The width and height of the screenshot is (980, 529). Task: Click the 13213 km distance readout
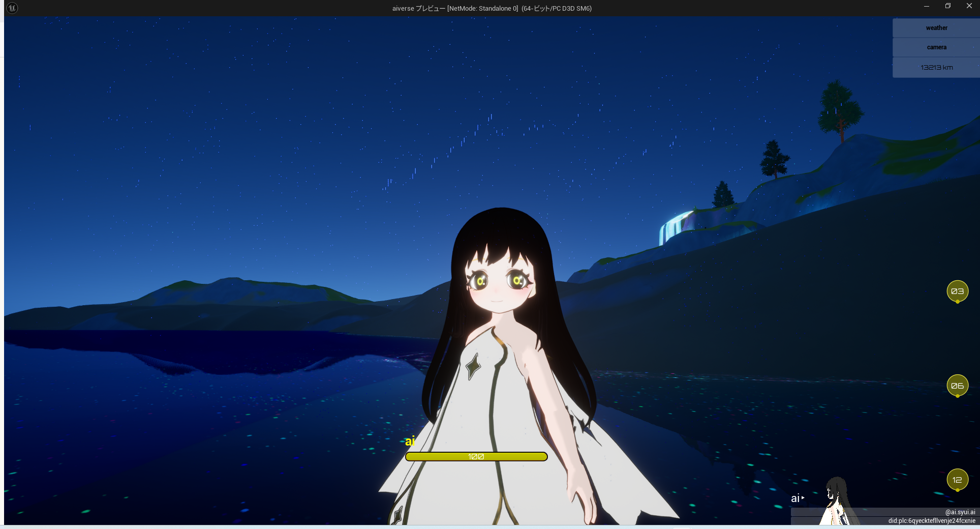coord(936,68)
